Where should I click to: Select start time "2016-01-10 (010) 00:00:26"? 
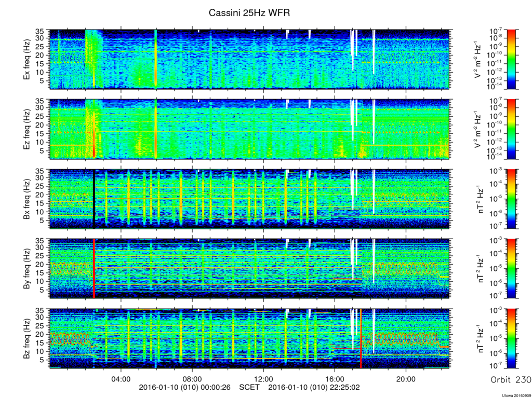184,387
